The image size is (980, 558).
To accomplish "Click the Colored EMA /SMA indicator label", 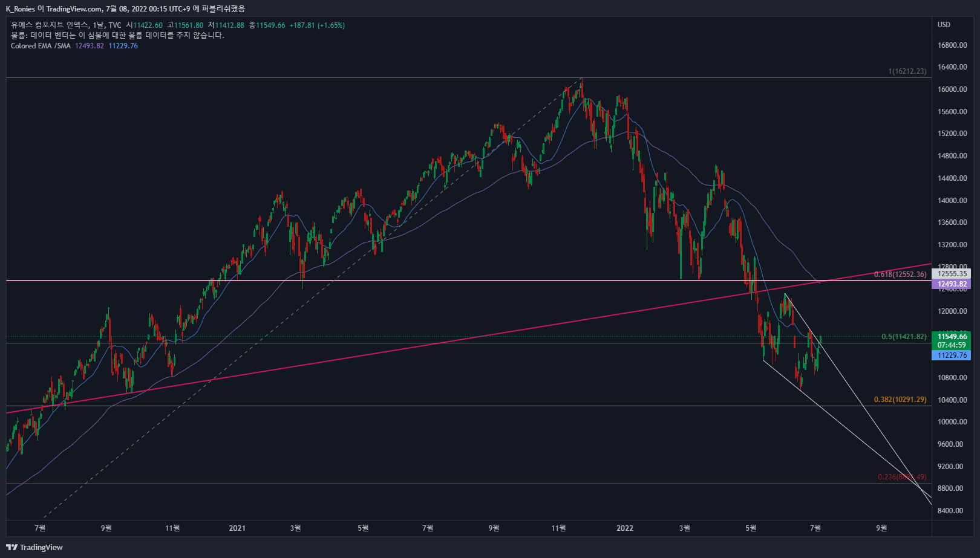I will click(41, 46).
